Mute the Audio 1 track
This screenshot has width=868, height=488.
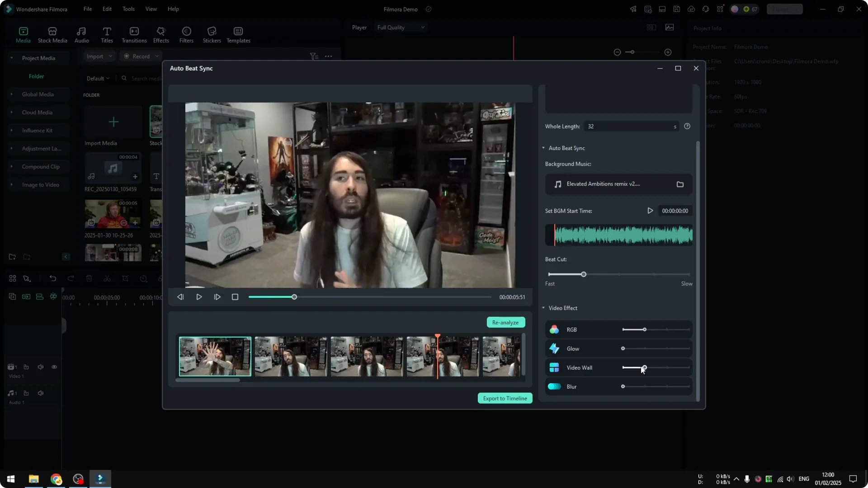40,393
